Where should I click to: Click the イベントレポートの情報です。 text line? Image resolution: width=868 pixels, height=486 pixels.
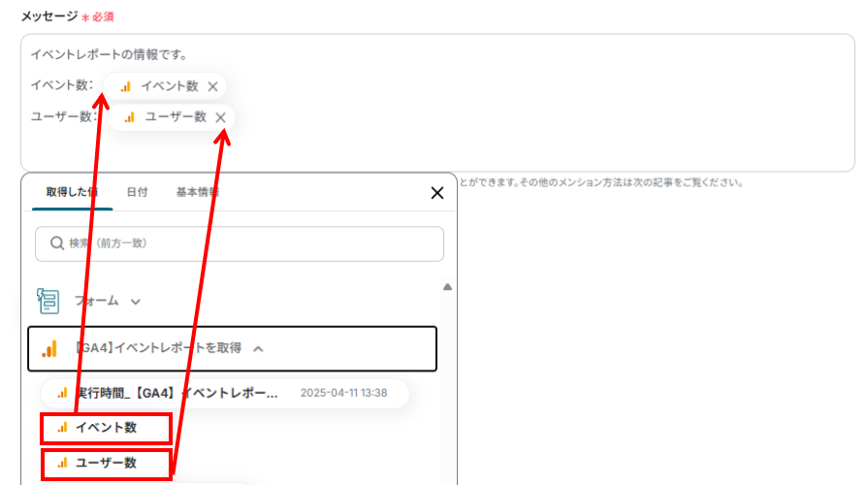point(110,54)
